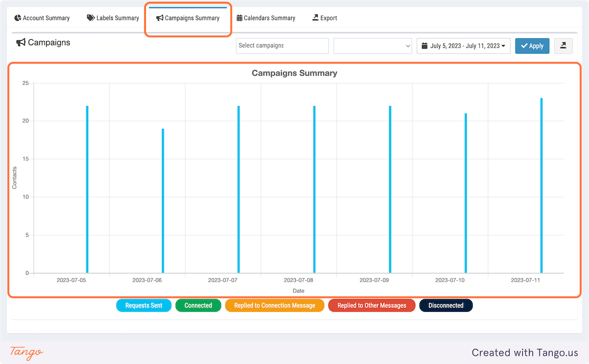Toggle the Disconnected legend
Screen dimensions: 589x364
(446, 305)
